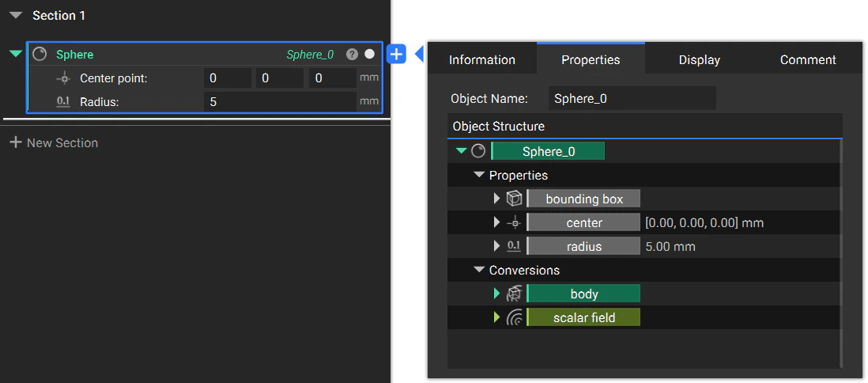Click the Sphere block title
Image resolution: width=868 pixels, height=383 pixels.
(75, 55)
